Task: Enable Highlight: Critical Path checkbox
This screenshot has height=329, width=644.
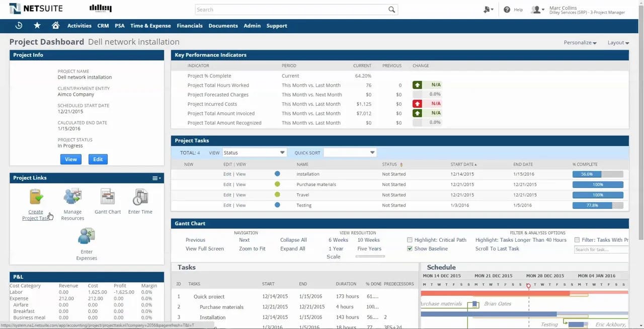Action: tap(410, 240)
